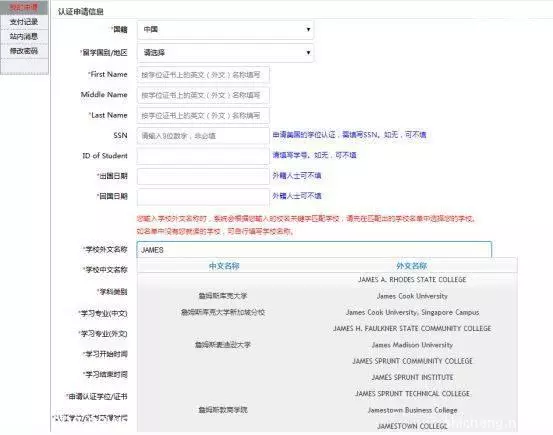
Task: Pick JAMES SPRUNT INSTITUTE entry
Action: coord(412,377)
